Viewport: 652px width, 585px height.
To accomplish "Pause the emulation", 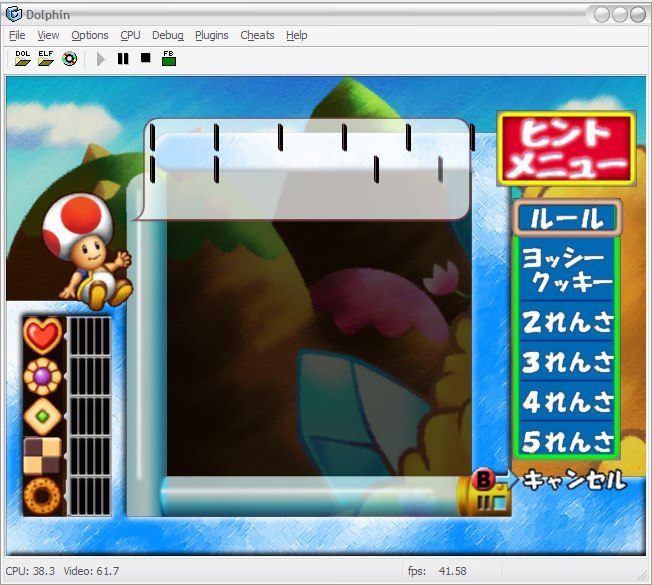I will coord(123,58).
